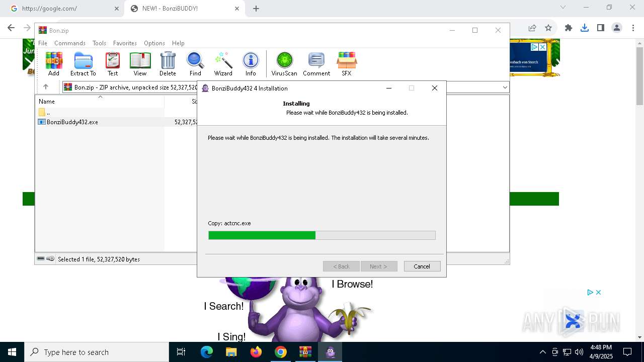Cancel the BonziBuddy installation
The height and width of the screenshot is (362, 644).
(x=422, y=266)
